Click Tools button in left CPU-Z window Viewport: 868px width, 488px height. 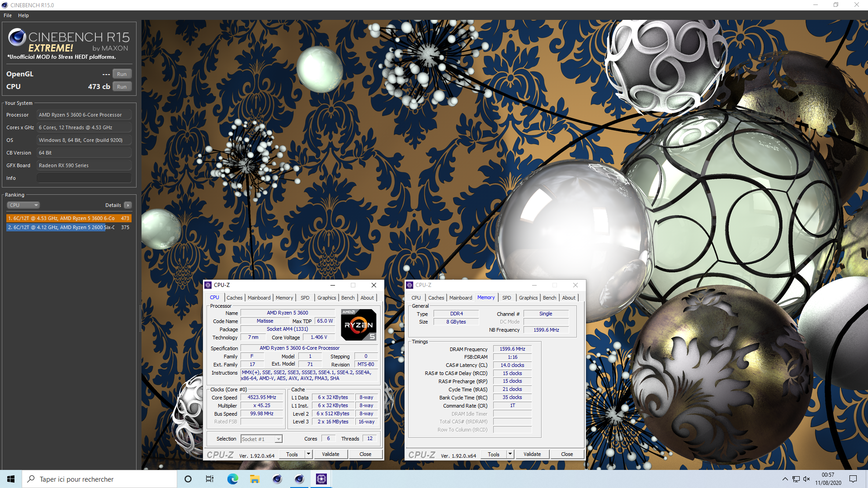click(292, 455)
